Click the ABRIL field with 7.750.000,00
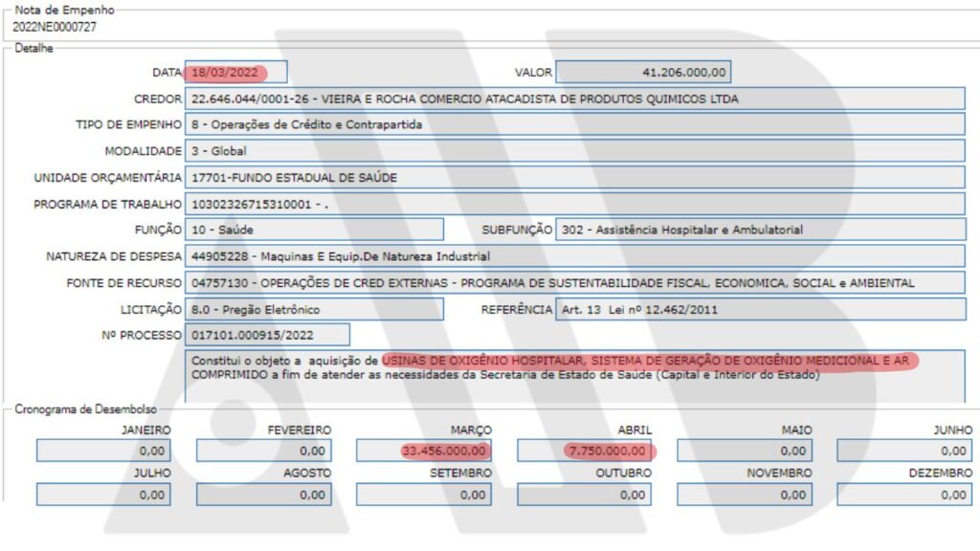The width and height of the screenshot is (980, 551). coord(584,451)
